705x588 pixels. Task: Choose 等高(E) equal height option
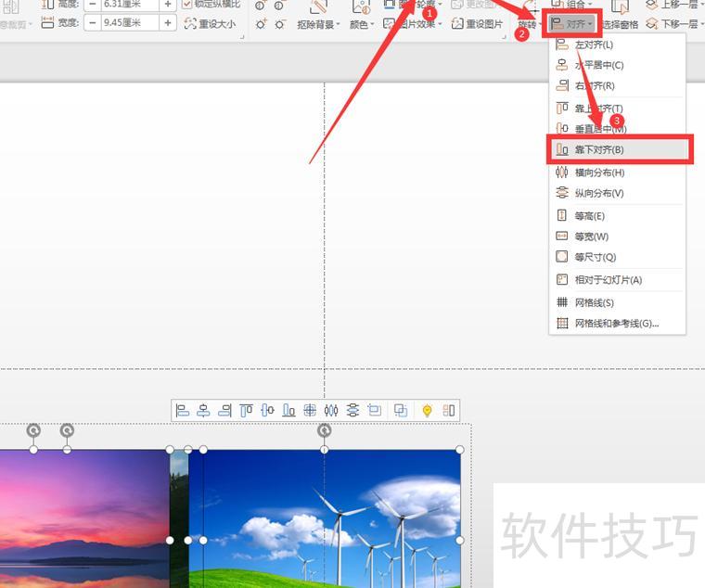pos(617,216)
